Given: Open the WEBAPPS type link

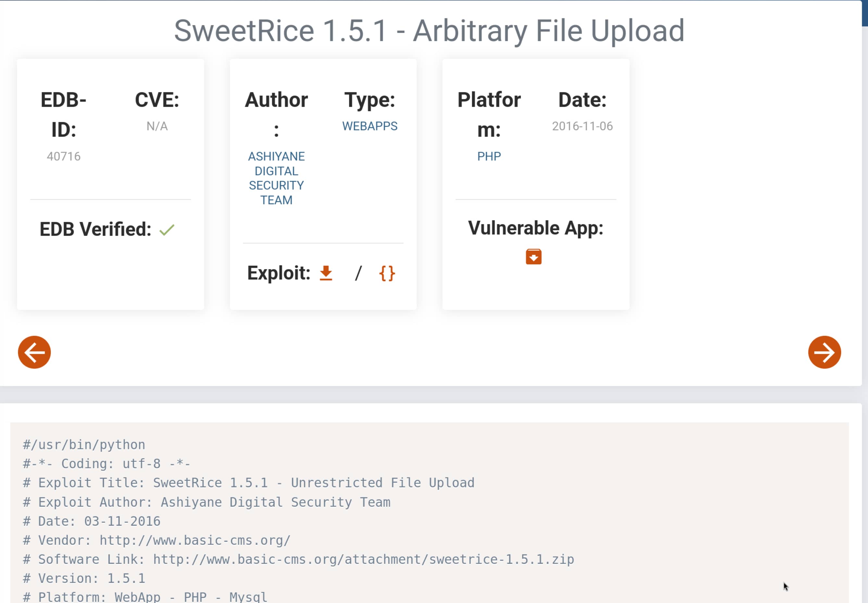Looking at the screenshot, I should 370,126.
